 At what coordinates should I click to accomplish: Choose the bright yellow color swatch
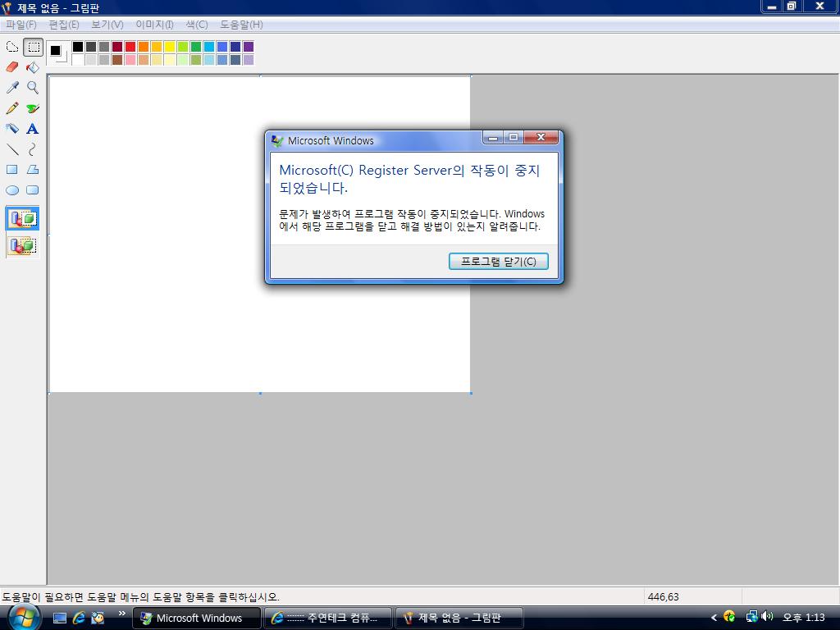click(170, 47)
